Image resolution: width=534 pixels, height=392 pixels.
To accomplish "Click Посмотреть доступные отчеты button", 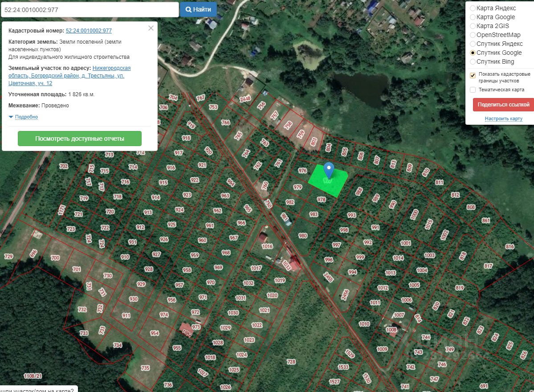I will click(x=80, y=139).
